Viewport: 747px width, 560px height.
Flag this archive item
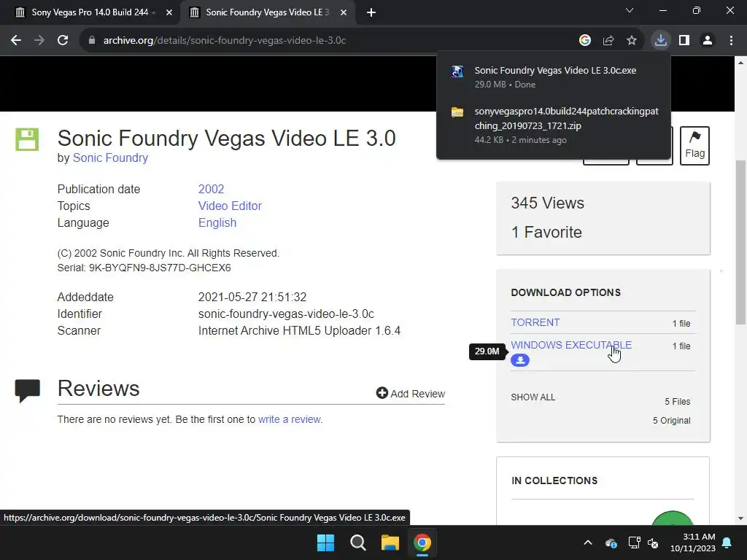point(694,145)
